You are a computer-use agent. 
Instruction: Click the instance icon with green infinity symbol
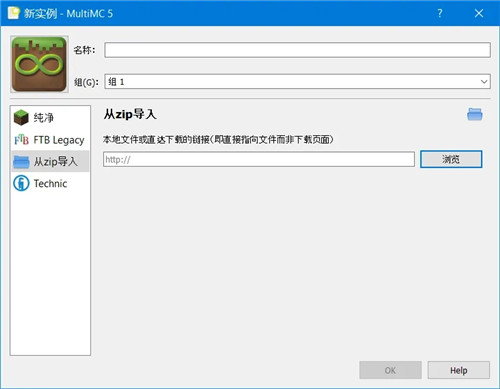39,64
